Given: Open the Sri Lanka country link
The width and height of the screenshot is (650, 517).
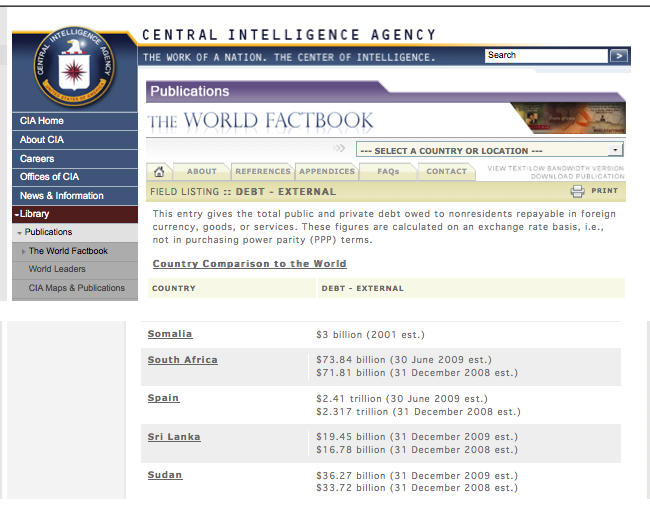Looking at the screenshot, I should click(174, 437).
